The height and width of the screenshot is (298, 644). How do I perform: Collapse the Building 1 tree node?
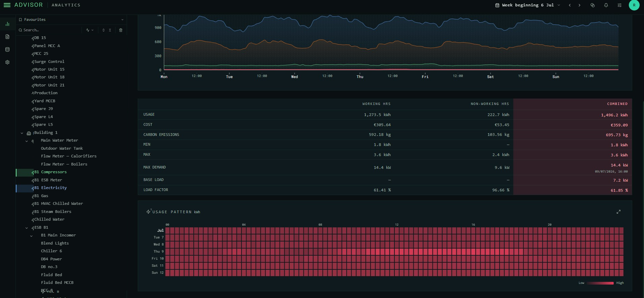click(22, 133)
